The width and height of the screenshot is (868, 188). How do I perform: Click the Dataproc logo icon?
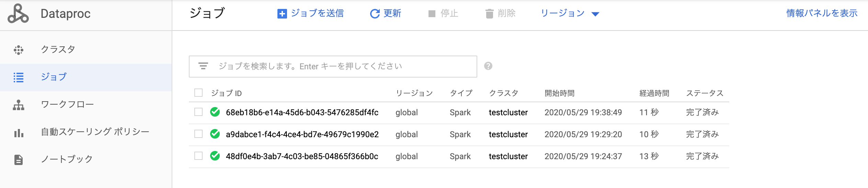pos(18,14)
